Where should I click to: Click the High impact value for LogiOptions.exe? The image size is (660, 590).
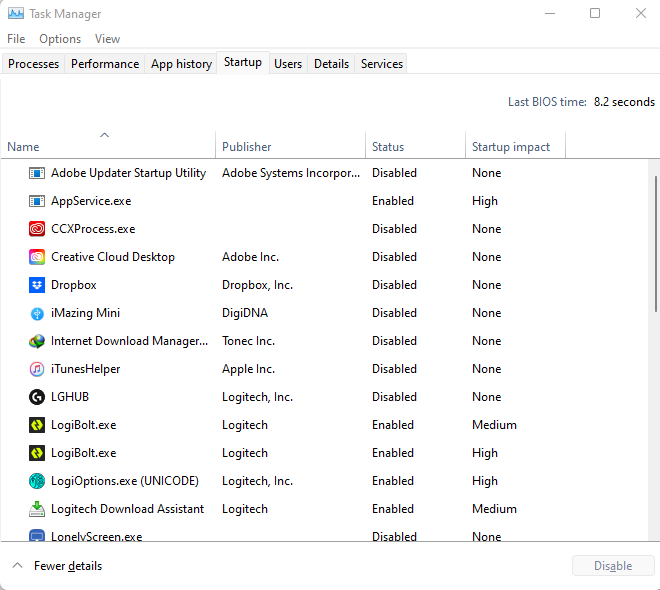coord(485,481)
